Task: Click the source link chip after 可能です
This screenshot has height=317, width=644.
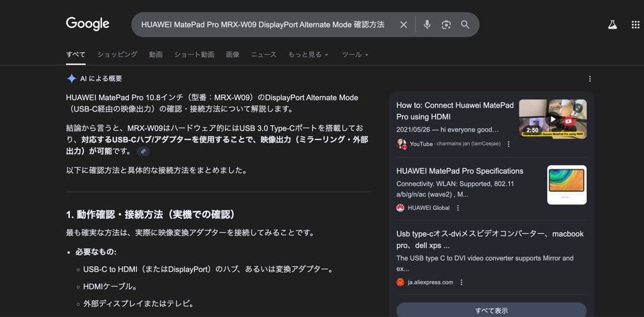Action: [143, 151]
